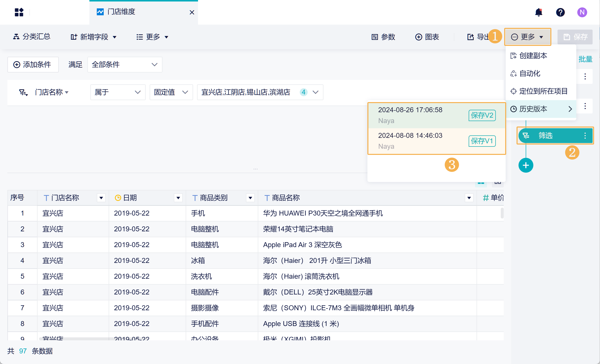
Task: Click the 冰箱 category cell
Action: (222, 261)
